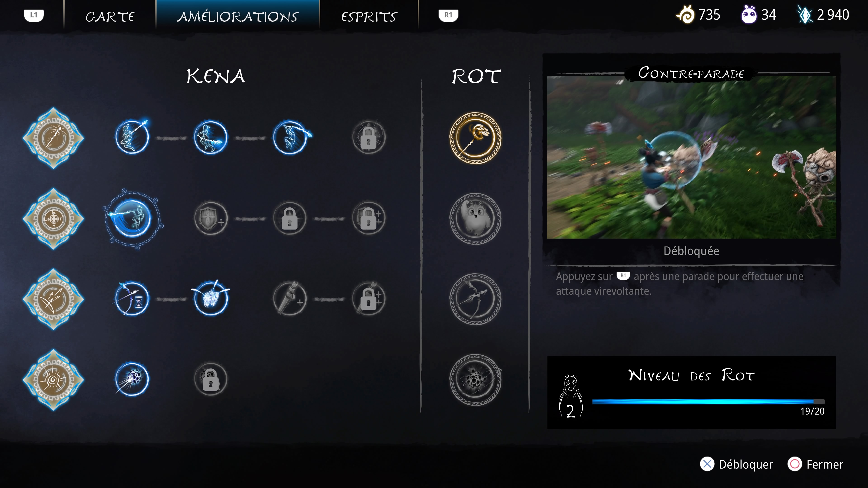Click the Contre-parade preview video thumbnail
868x488 pixels.
click(x=691, y=157)
